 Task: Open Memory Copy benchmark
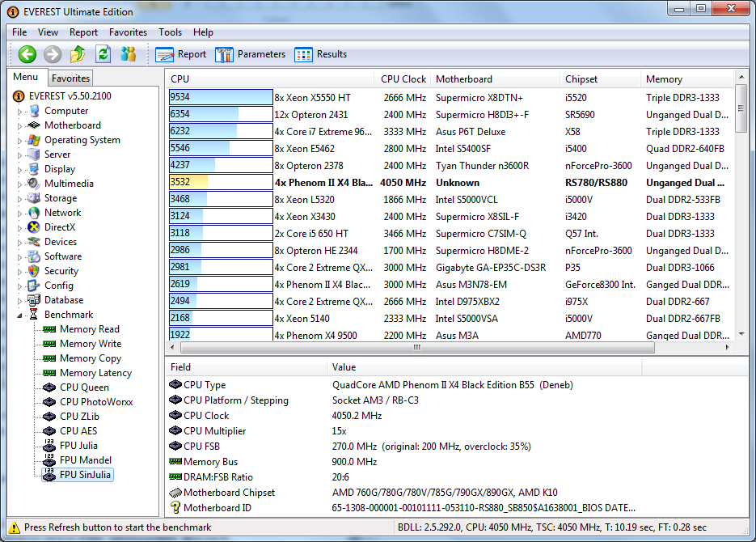(91, 358)
